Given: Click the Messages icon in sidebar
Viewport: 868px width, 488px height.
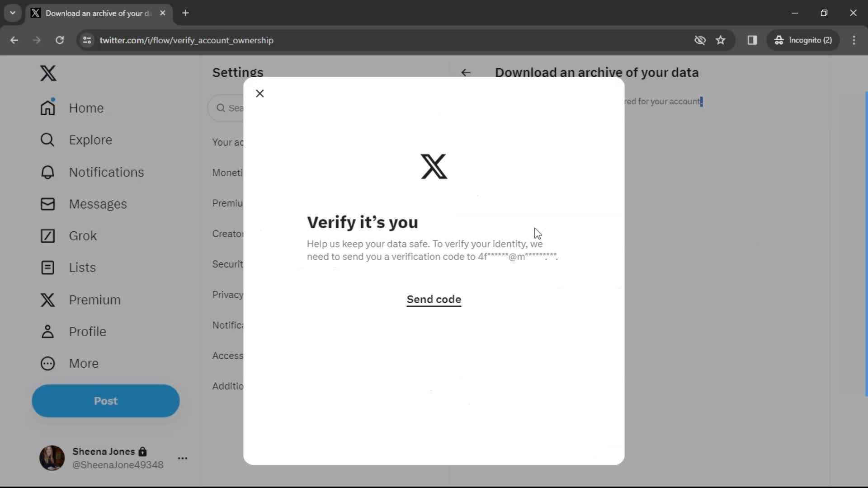Looking at the screenshot, I should point(47,204).
